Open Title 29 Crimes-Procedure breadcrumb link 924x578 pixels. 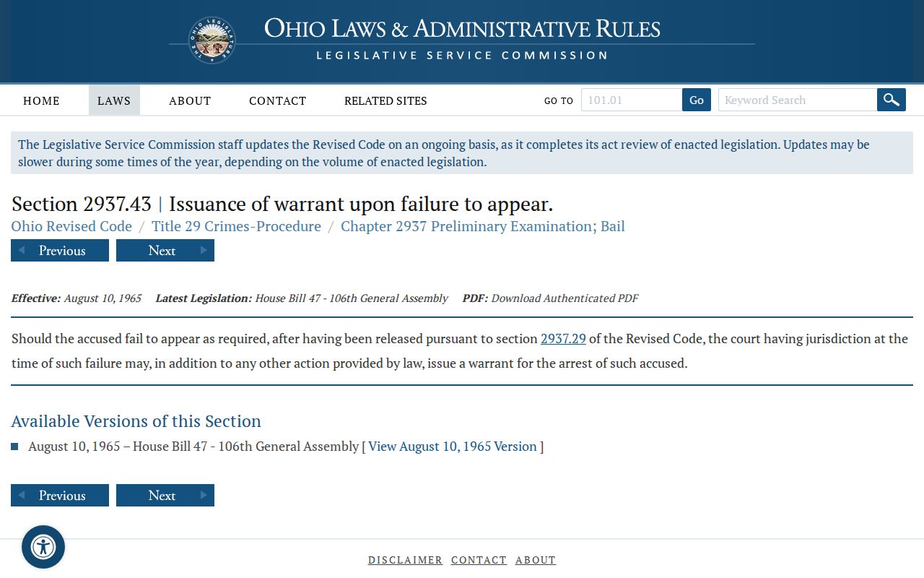pyautogui.click(x=236, y=226)
